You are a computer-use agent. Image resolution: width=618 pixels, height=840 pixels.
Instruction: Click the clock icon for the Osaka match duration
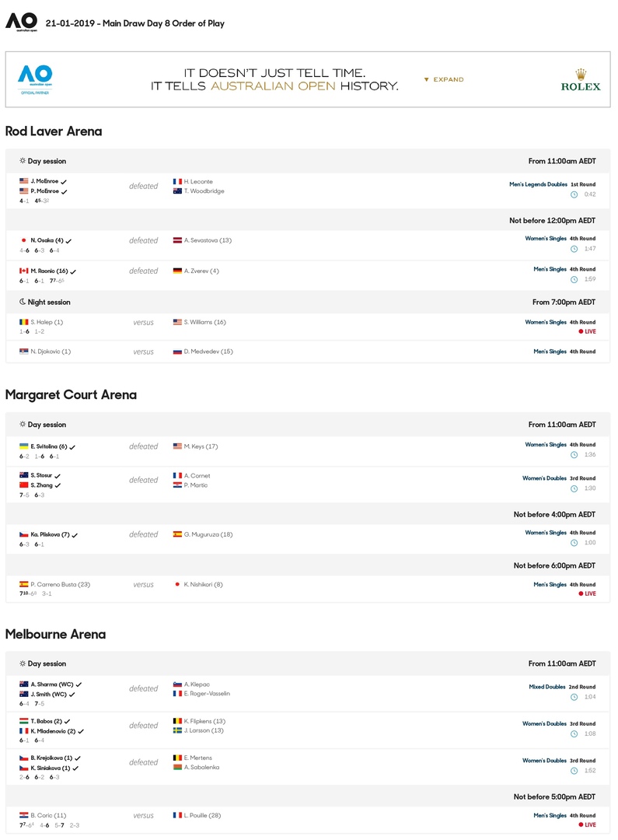(x=574, y=249)
